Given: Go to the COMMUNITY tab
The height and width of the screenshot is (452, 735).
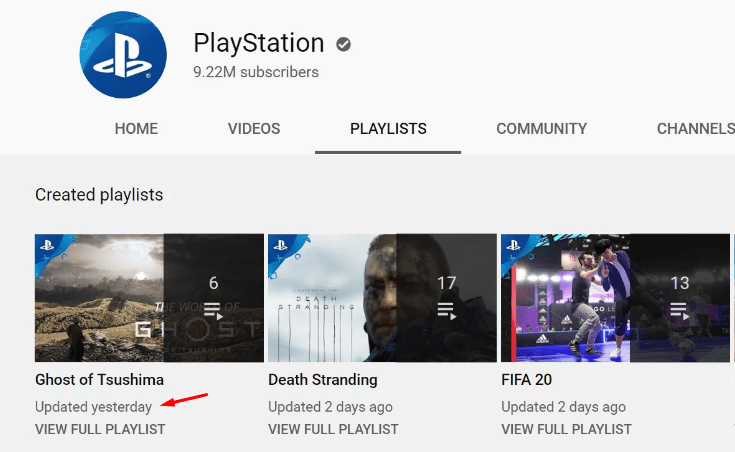Looking at the screenshot, I should (541, 129).
